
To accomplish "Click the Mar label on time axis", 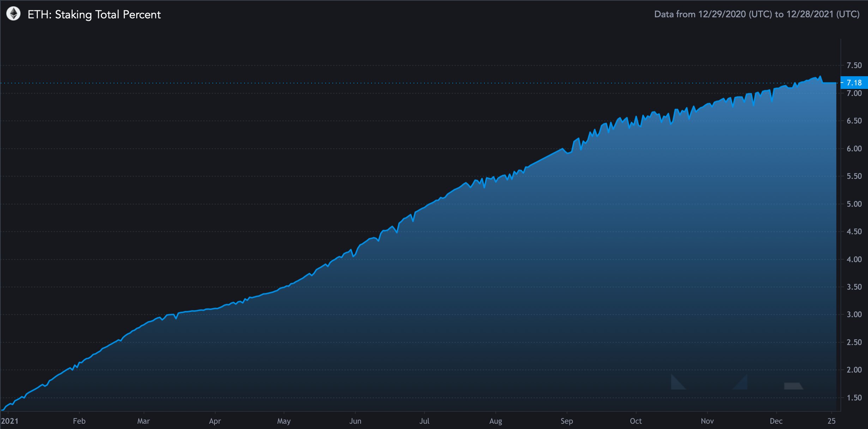I will click(143, 421).
